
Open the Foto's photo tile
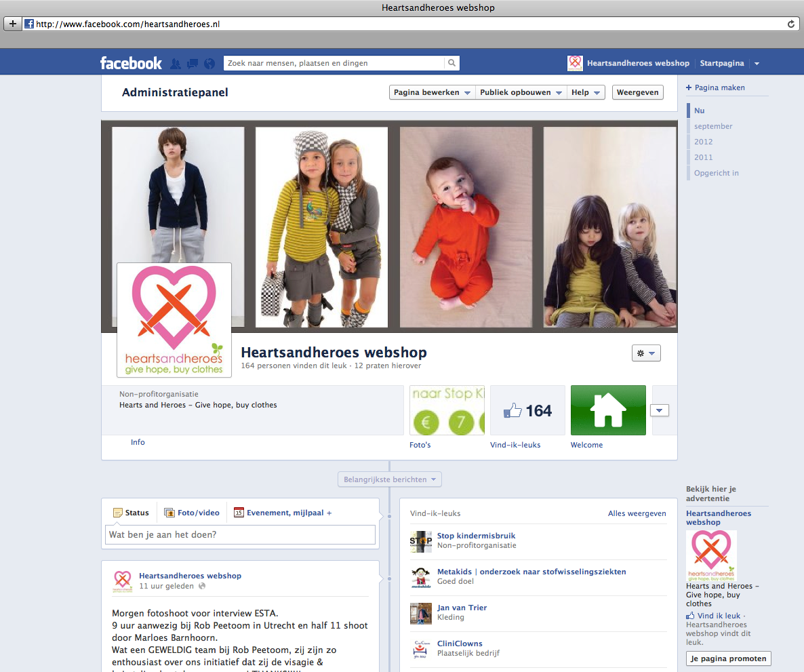447,410
